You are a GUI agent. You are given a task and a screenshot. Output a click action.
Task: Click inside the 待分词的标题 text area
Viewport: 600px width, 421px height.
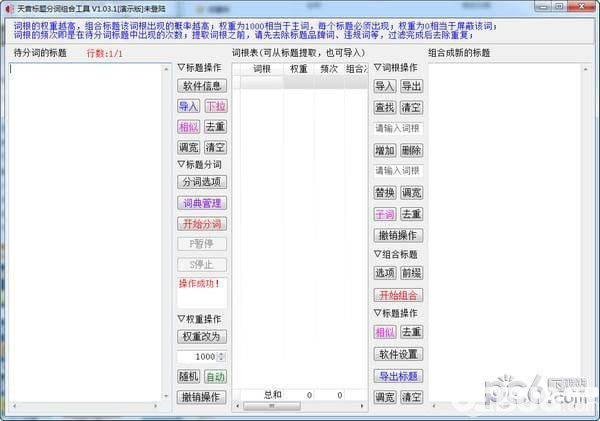pos(85,232)
